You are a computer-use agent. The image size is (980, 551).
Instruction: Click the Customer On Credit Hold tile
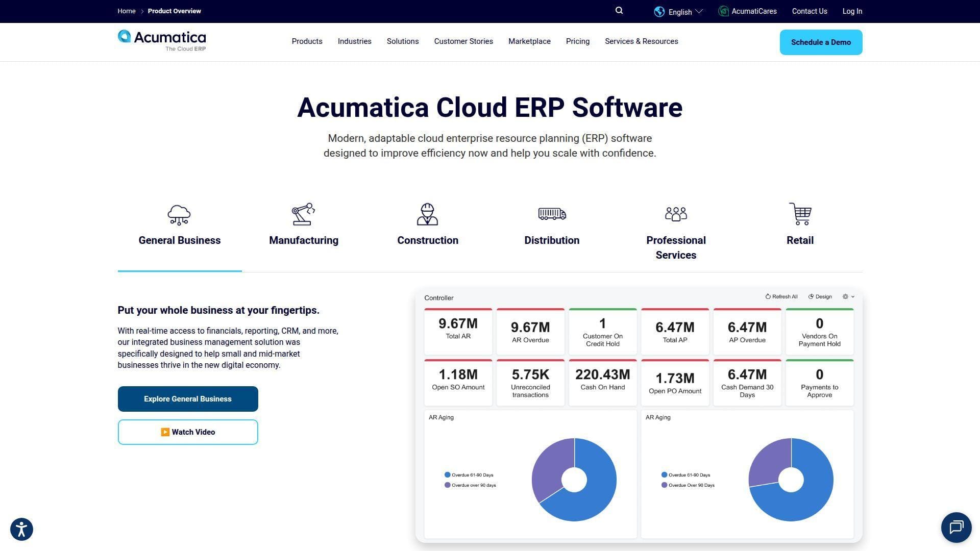[602, 332]
